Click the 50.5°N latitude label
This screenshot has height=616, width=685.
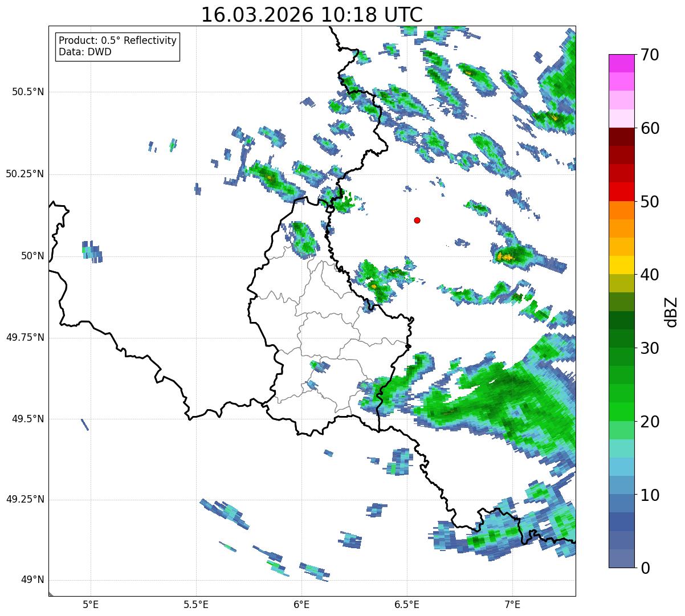(x=27, y=92)
